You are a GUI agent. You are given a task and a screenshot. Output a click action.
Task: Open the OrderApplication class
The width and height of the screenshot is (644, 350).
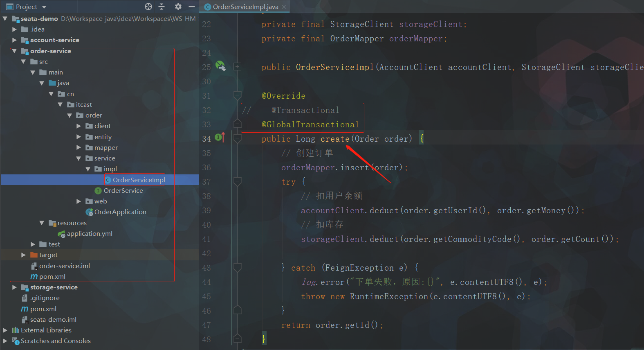click(x=120, y=212)
